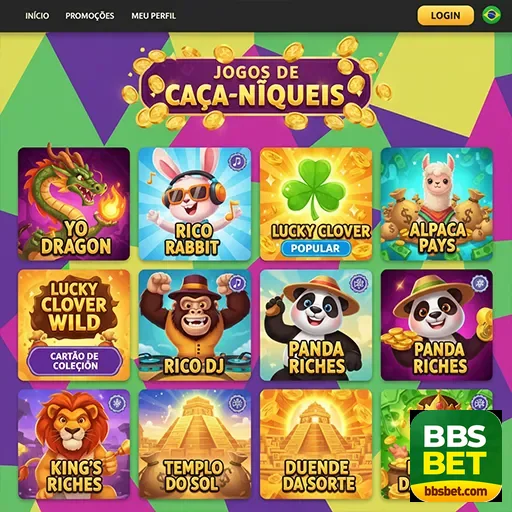Image resolution: width=512 pixels, height=512 pixels.
Task: Open Meu Perfil in navigation bar
Action: (153, 16)
